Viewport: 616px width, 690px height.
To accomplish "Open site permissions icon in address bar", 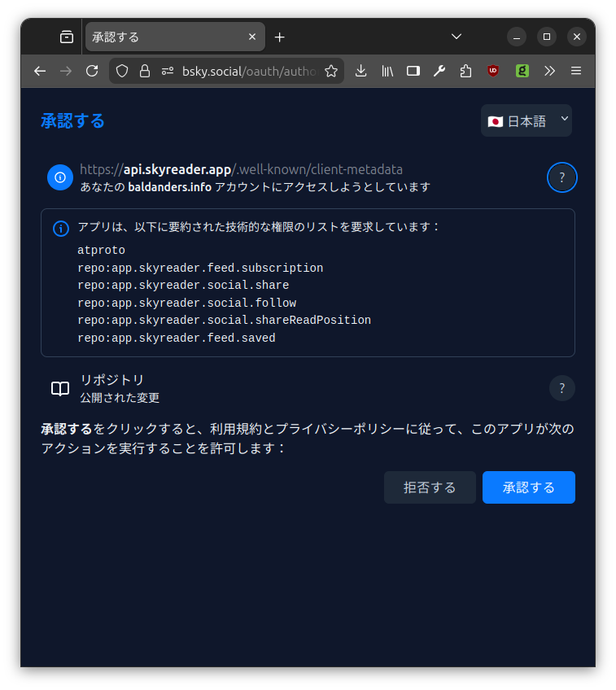I will (x=168, y=71).
